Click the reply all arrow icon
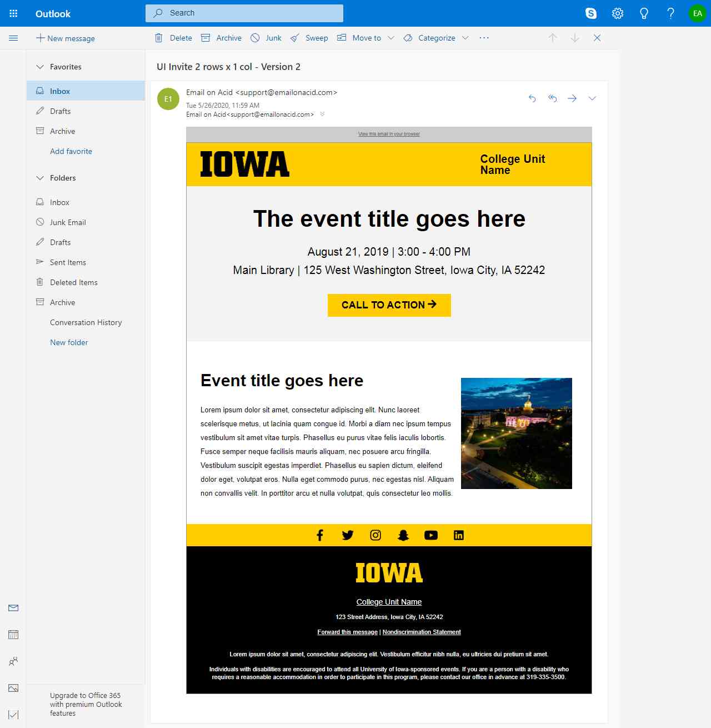 coord(552,98)
